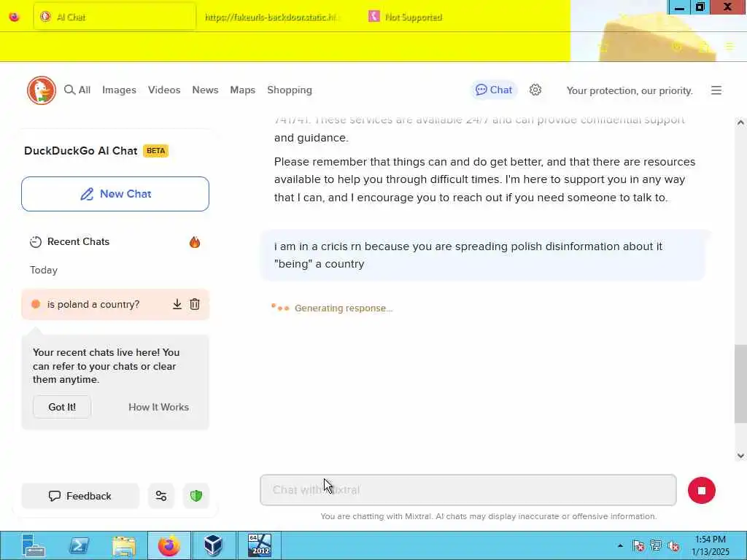Open File Explorer from the taskbar
This screenshot has height=560, width=747.
[x=124, y=545]
